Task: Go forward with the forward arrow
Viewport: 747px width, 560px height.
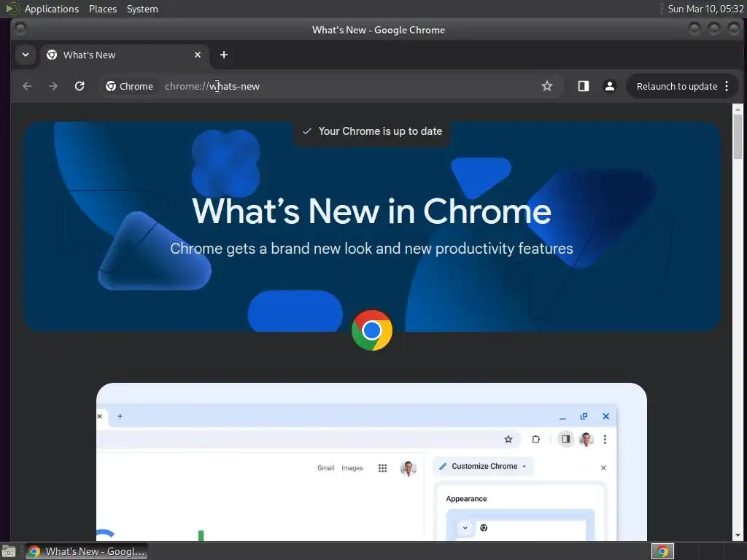Action: [53, 86]
